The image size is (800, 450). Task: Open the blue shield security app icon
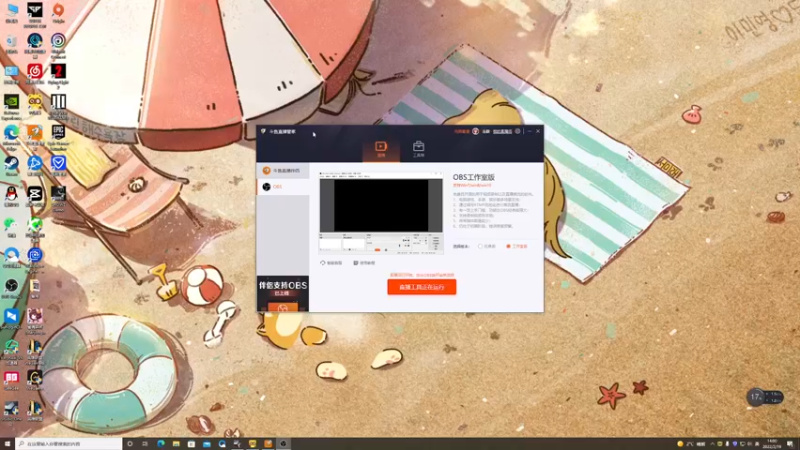tap(58, 166)
